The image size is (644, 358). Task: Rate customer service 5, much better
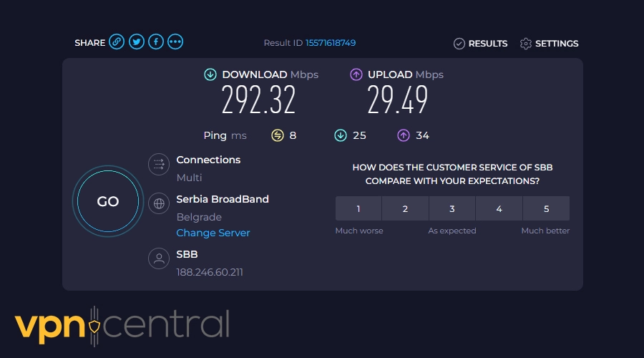click(x=546, y=209)
